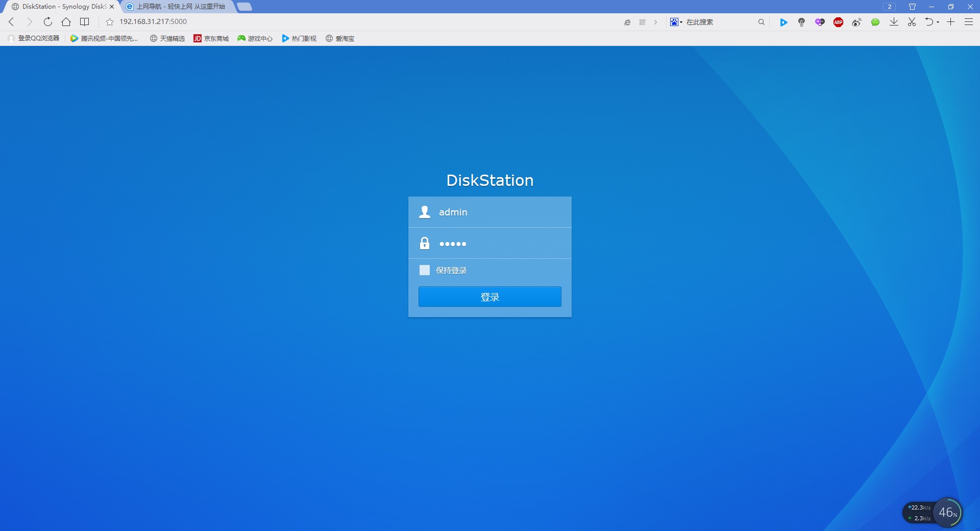
Task: Click the Adblock Plus ABP extension icon
Action: click(x=838, y=22)
